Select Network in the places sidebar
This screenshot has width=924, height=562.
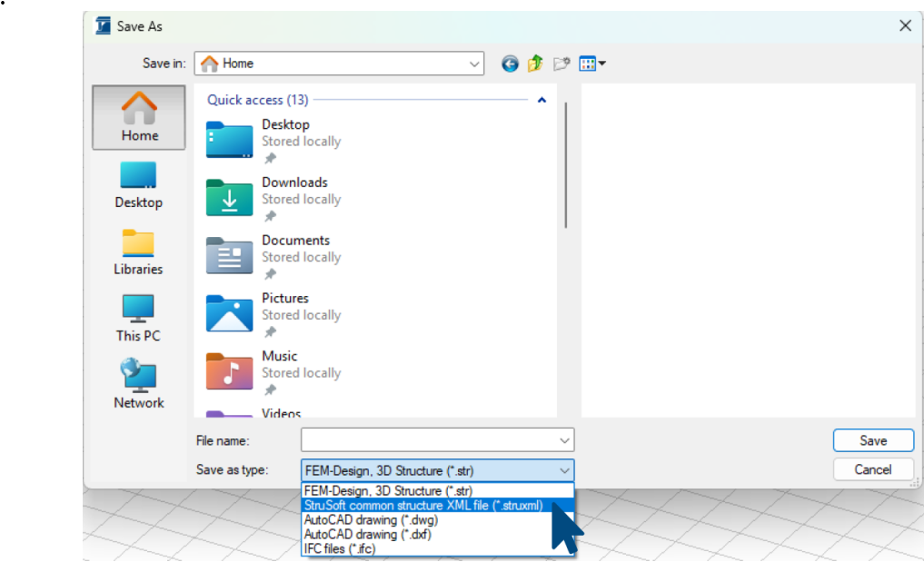(x=139, y=384)
